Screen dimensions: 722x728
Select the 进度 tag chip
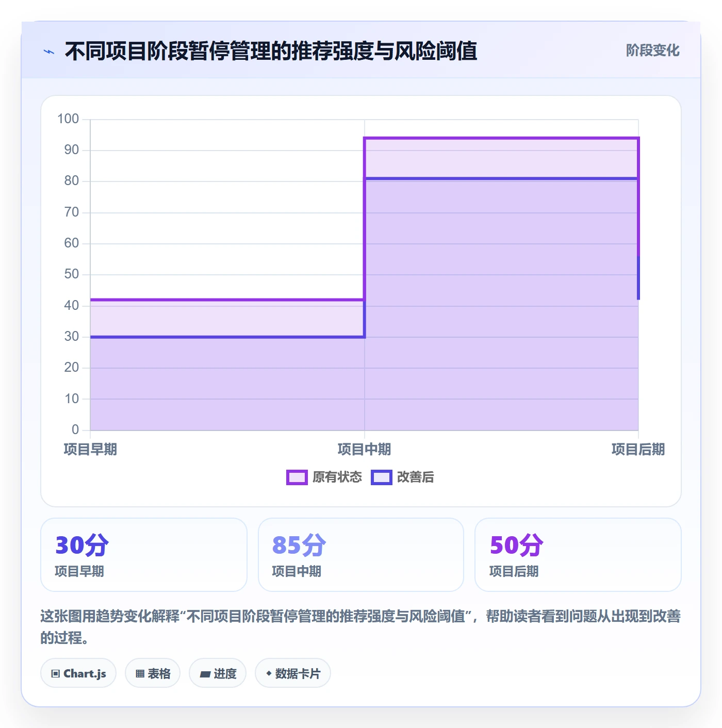click(218, 673)
